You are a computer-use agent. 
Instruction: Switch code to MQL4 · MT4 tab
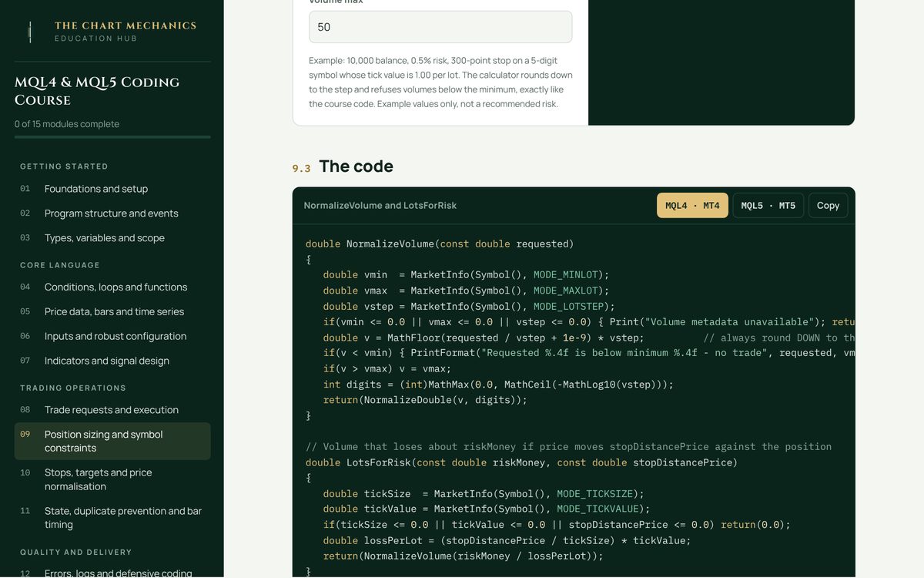tap(692, 206)
